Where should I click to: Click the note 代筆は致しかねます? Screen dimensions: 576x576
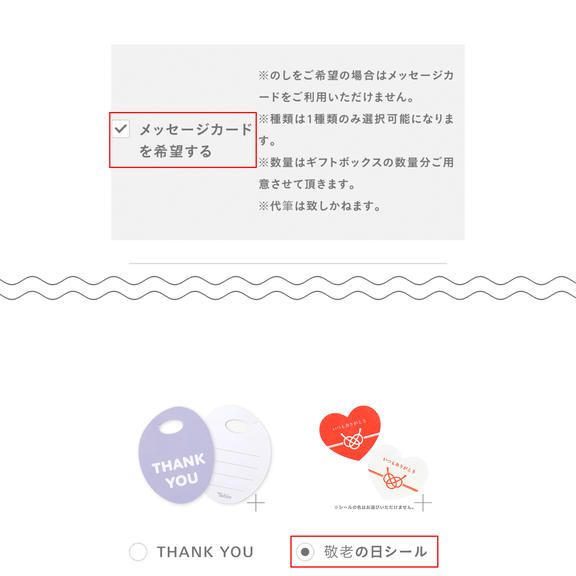(x=319, y=206)
